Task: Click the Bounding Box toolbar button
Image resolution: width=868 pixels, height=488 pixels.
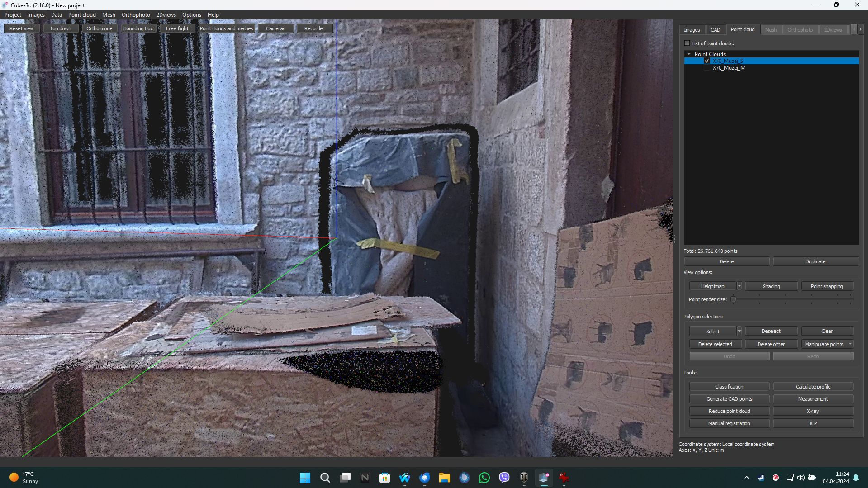Action: pyautogui.click(x=138, y=28)
